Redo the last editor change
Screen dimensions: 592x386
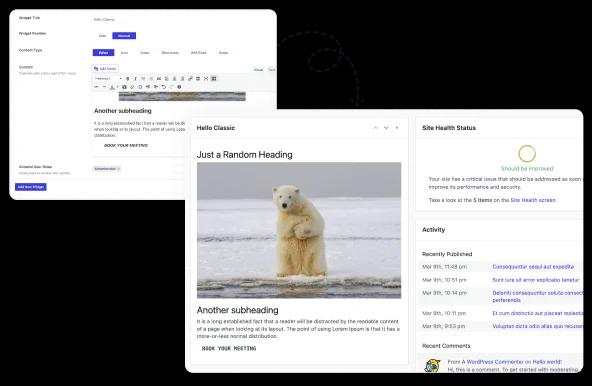click(x=171, y=87)
